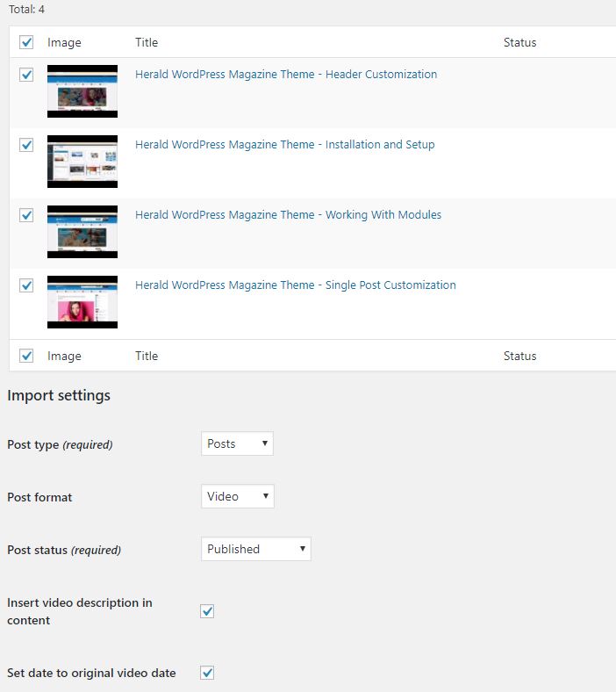Disable Set date to original video date
Viewport: 616px width, 692px height.
point(207,673)
